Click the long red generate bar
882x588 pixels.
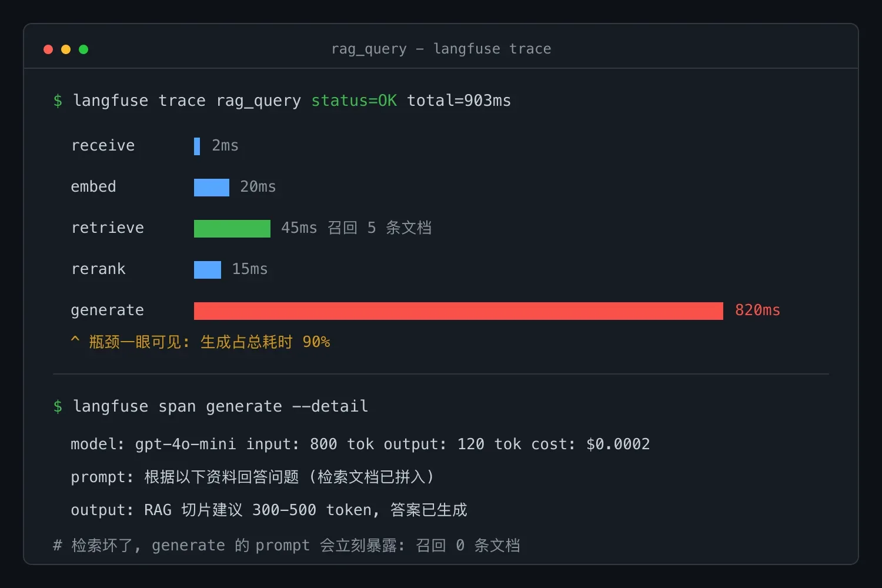(x=459, y=311)
